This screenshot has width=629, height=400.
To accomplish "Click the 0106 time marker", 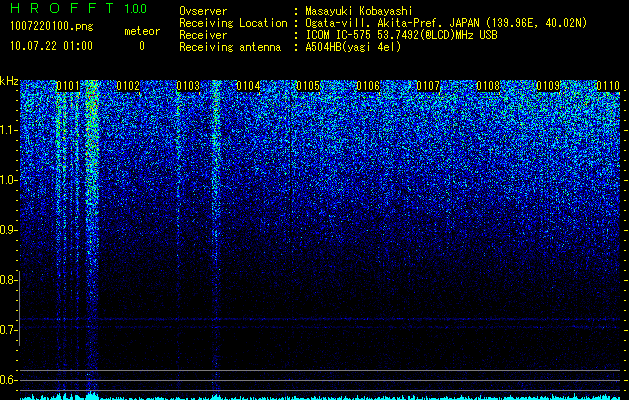I will pyautogui.click(x=368, y=86).
